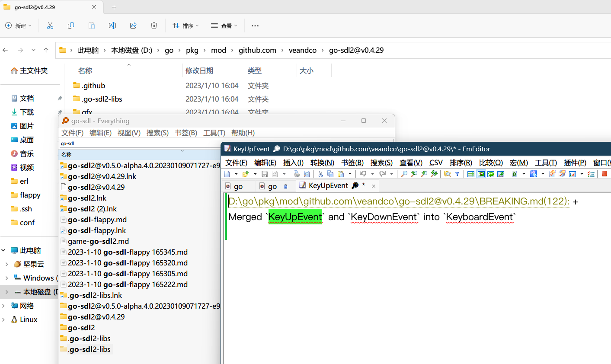Switch to the locked go tab in EmEditor
This screenshot has height=364, width=611.
275,186
